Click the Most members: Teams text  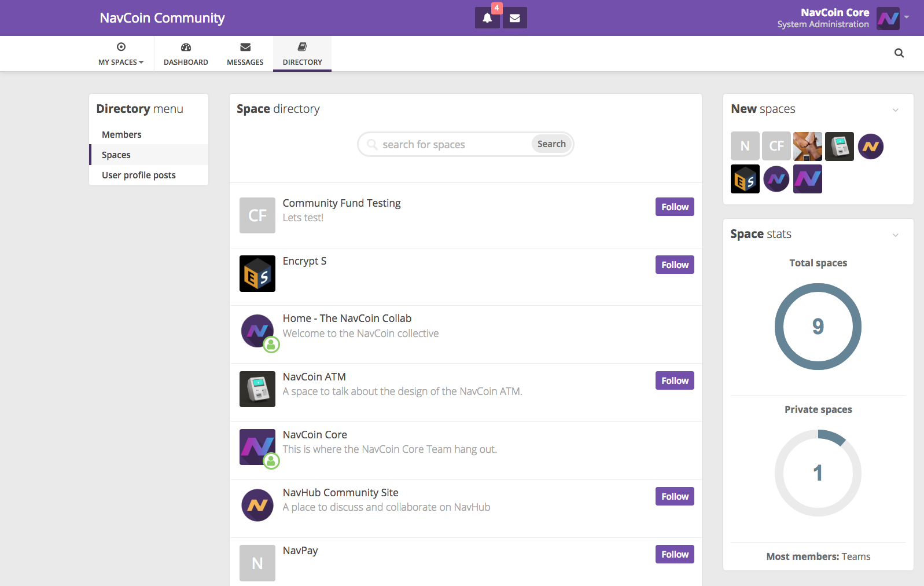[x=818, y=556]
